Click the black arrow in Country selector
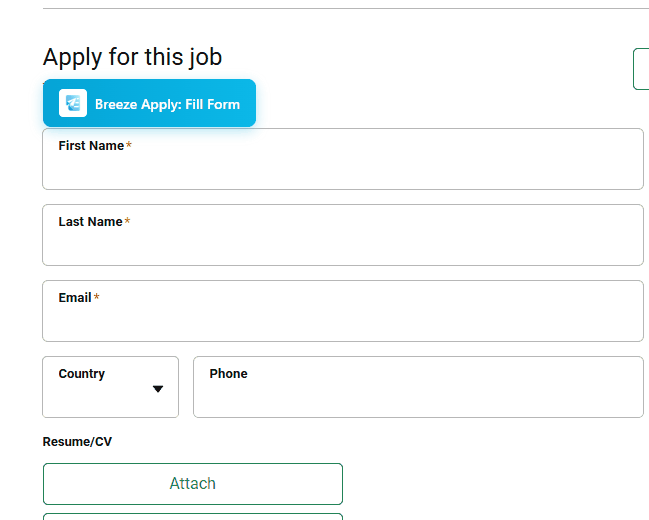The height and width of the screenshot is (520, 649). pyautogui.click(x=158, y=389)
